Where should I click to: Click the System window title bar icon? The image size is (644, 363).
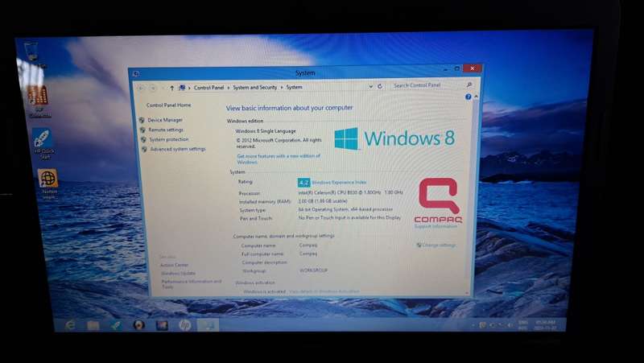pos(137,74)
